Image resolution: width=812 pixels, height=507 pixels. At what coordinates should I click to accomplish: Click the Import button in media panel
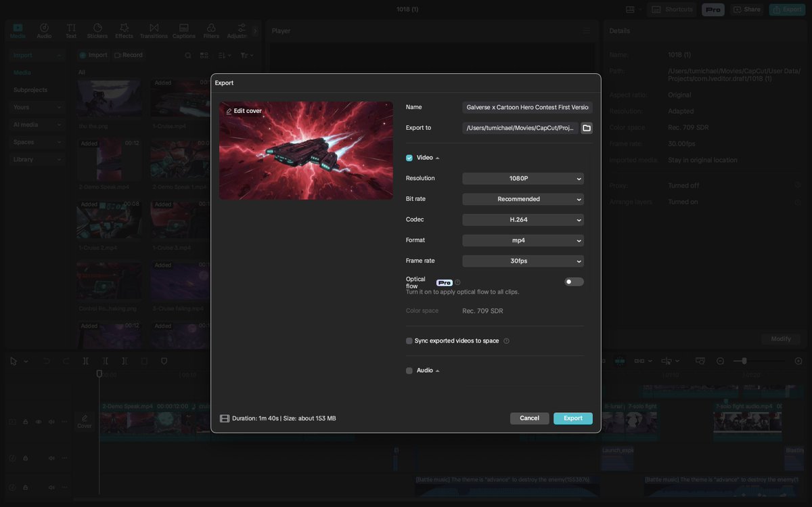coord(93,56)
